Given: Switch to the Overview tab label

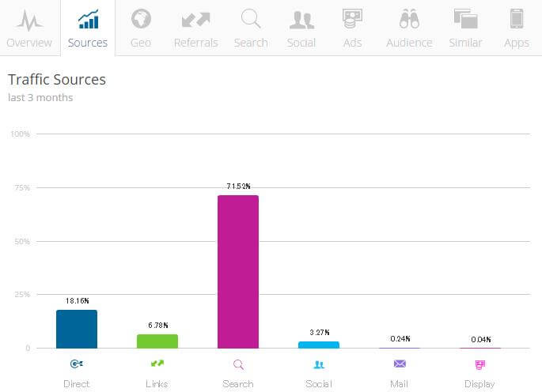Looking at the screenshot, I should pyautogui.click(x=29, y=43).
